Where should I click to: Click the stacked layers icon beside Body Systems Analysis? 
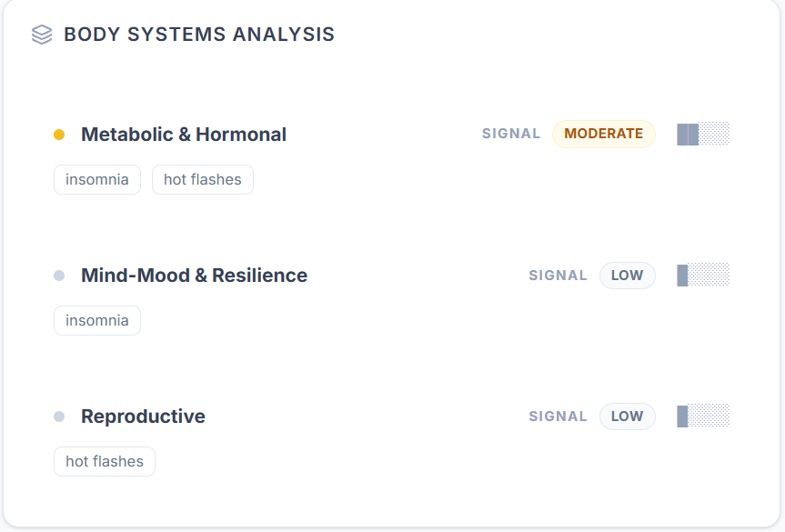(x=42, y=35)
